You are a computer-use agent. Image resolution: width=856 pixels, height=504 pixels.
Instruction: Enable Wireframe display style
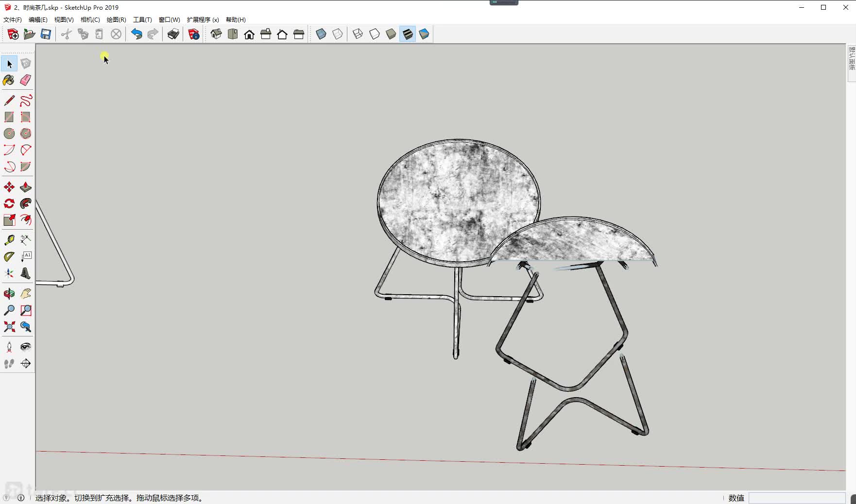click(358, 34)
